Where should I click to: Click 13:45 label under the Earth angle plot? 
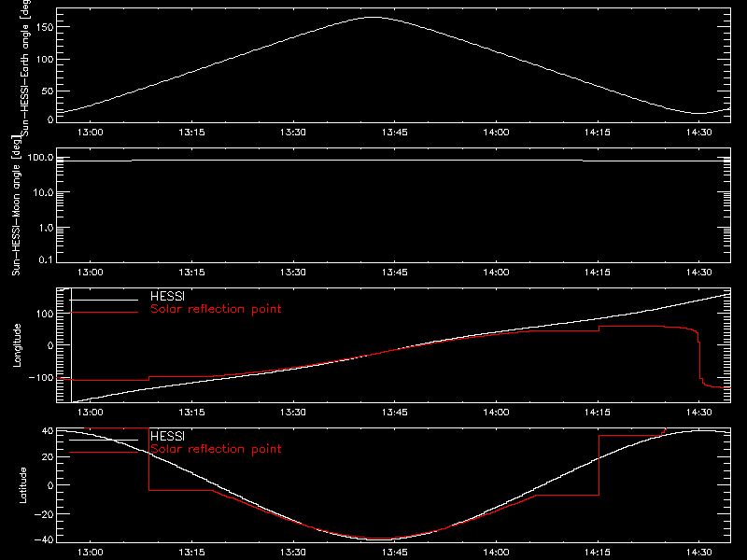tap(394, 133)
